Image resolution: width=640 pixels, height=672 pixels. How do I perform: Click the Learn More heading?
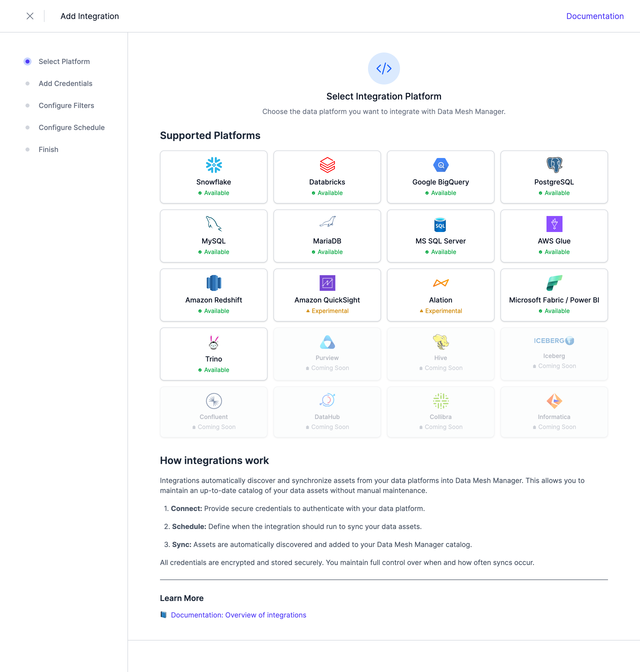click(x=182, y=598)
